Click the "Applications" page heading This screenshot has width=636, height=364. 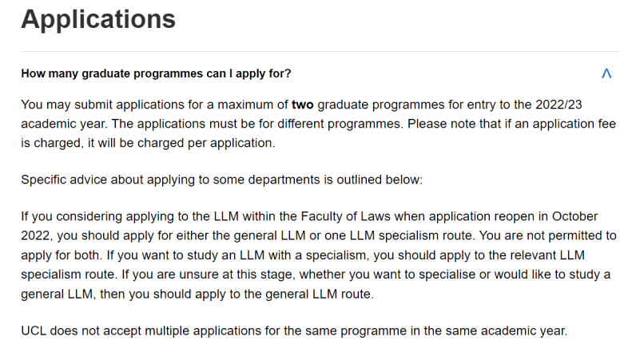point(98,19)
